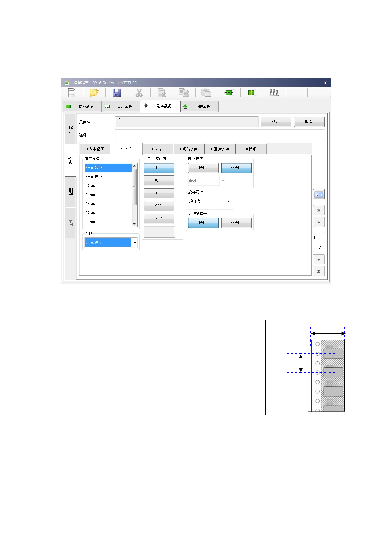
Task: Confirm with the 确定 button
Action: click(x=276, y=122)
